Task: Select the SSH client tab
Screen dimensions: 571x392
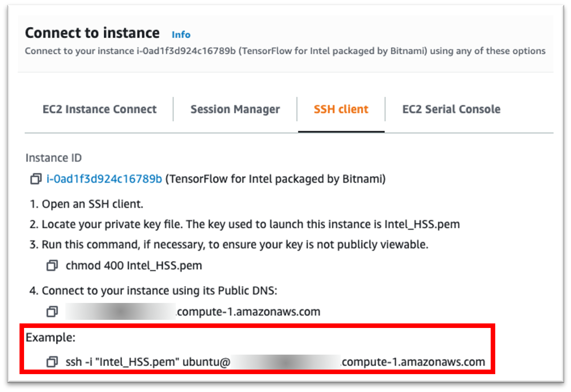Action: tap(341, 109)
